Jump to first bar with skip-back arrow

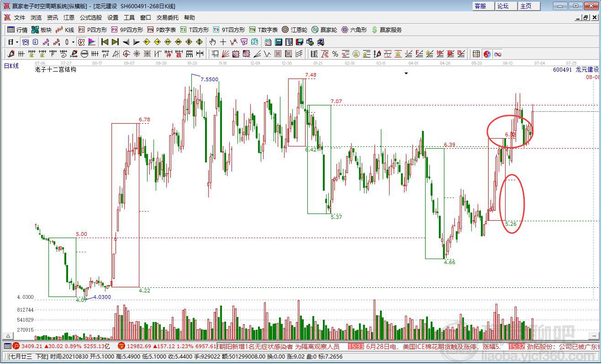tap(105, 42)
